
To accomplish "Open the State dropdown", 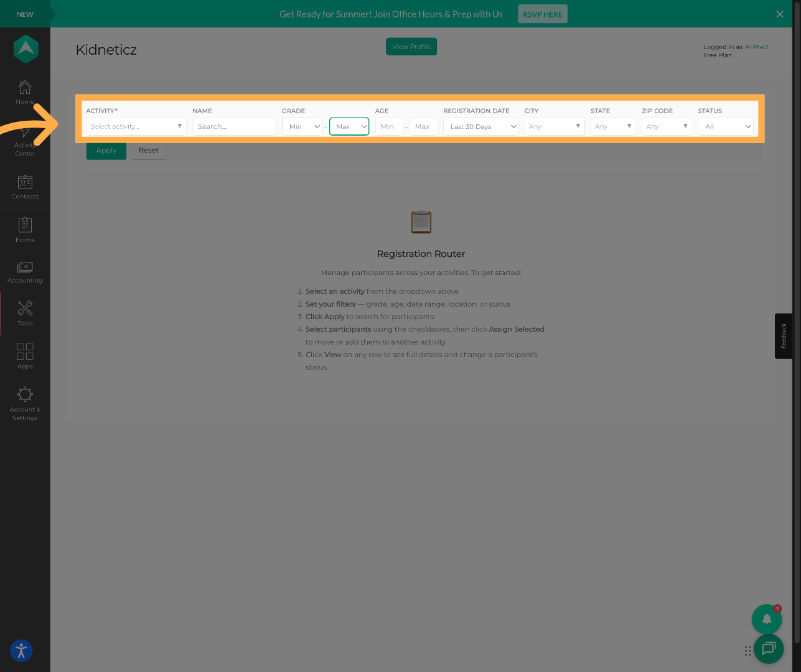I will 613,126.
